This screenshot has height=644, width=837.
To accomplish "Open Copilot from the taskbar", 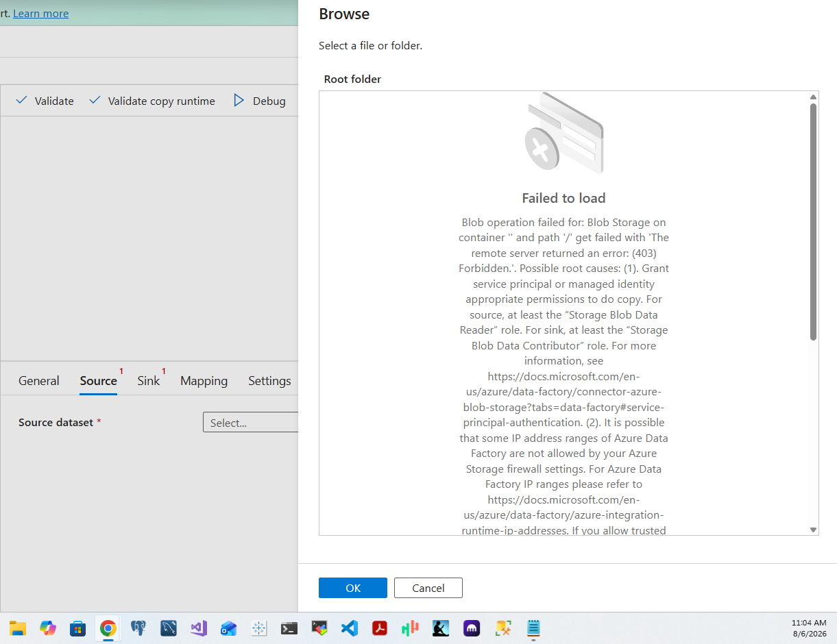I will [48, 628].
